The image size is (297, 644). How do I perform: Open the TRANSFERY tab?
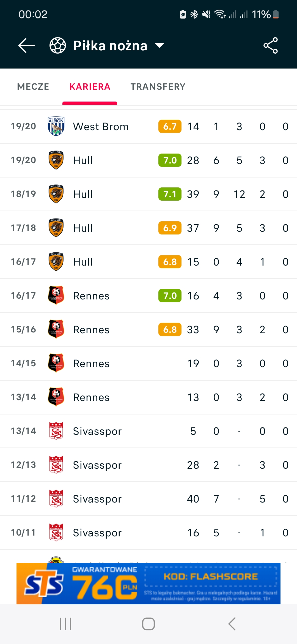[158, 87]
